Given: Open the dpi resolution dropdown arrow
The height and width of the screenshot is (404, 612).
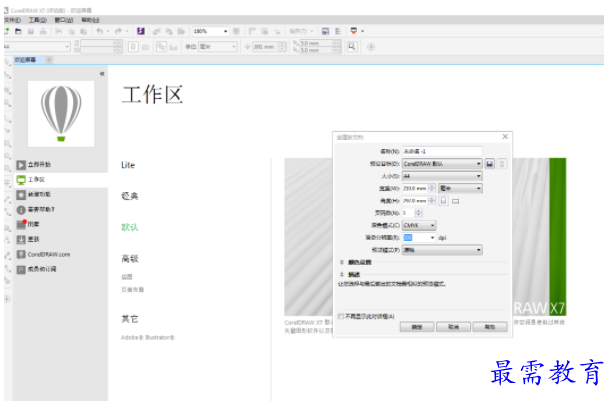Looking at the screenshot, I should pyautogui.click(x=432, y=238).
